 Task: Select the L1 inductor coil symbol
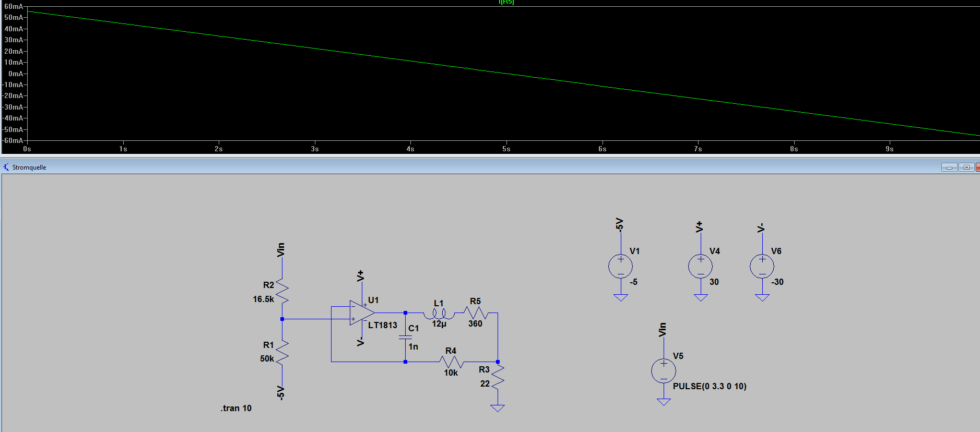(439, 314)
